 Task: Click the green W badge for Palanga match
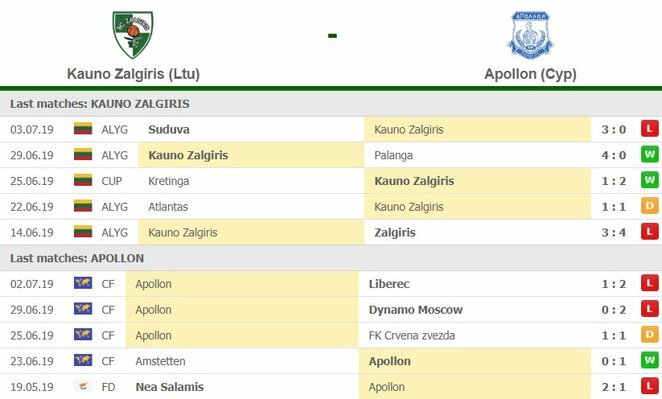(x=650, y=155)
